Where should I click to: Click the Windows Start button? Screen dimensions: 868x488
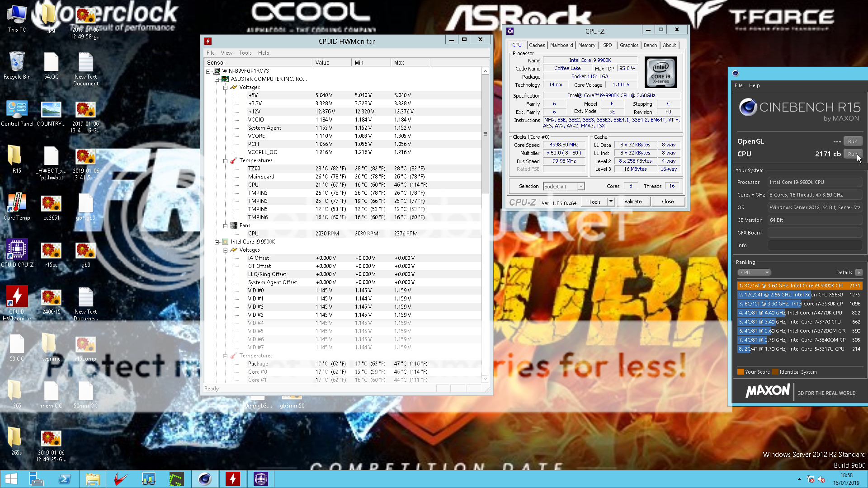(11, 479)
